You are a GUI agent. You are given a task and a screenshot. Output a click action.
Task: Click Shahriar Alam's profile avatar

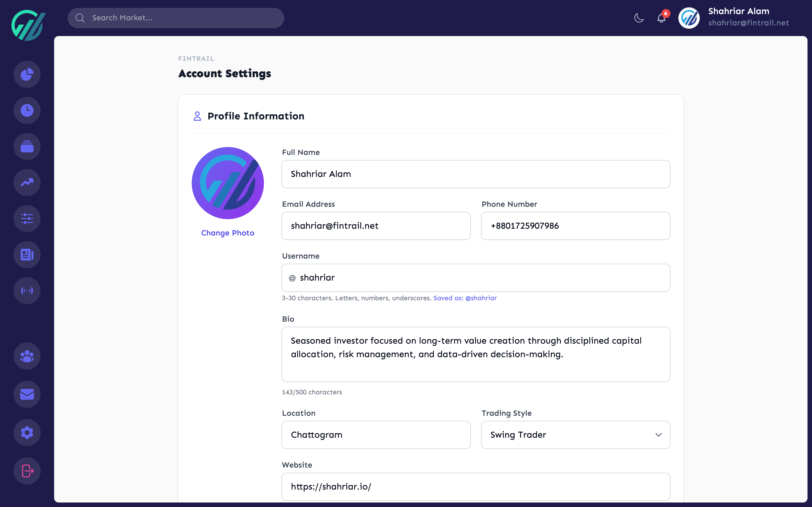point(689,18)
